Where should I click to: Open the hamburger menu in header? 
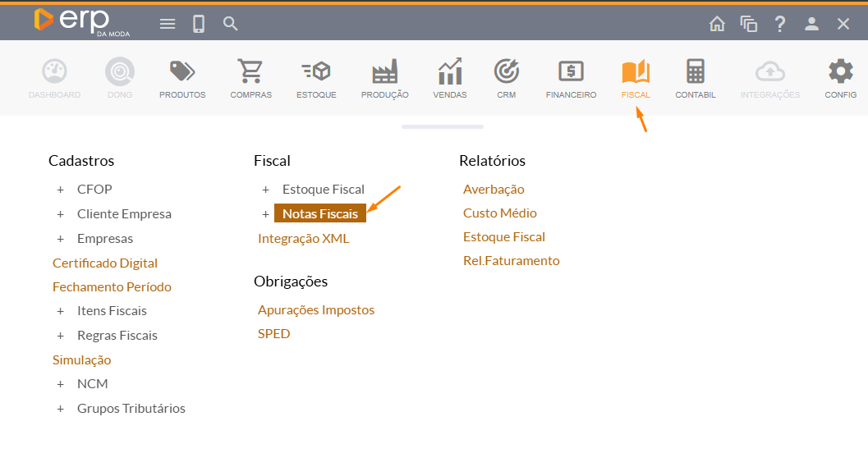[168, 24]
